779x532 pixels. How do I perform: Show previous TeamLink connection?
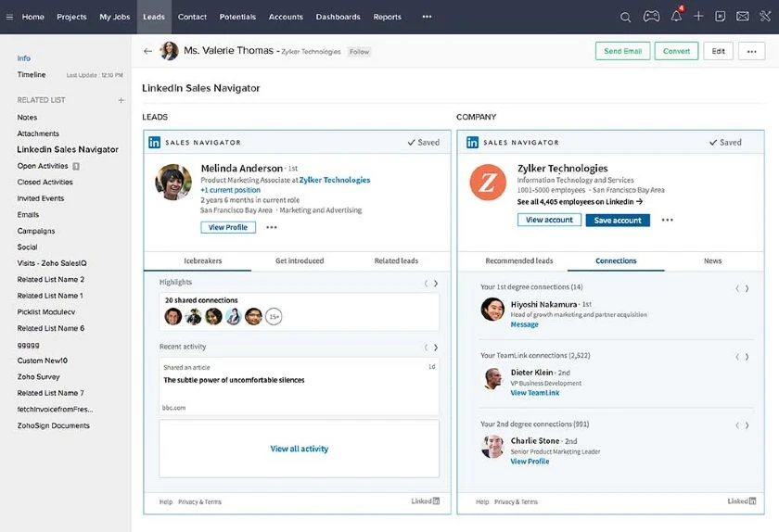pos(737,357)
